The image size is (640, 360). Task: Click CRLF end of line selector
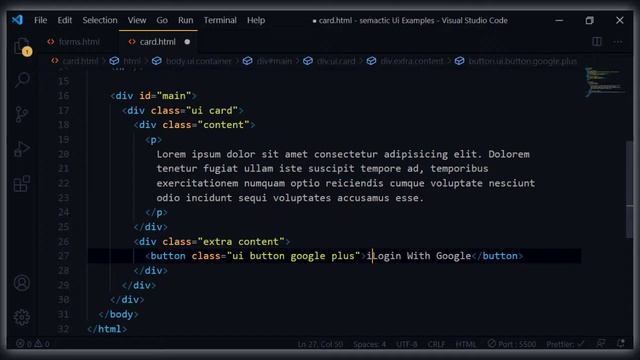[436, 344]
